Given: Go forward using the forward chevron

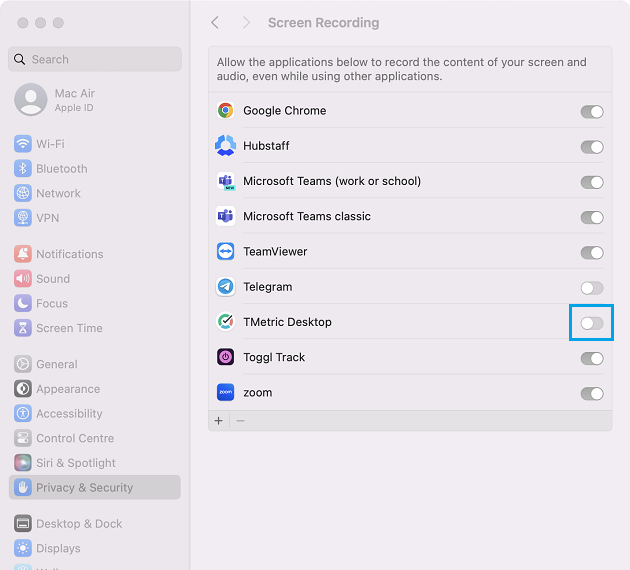Looking at the screenshot, I should coord(246,22).
